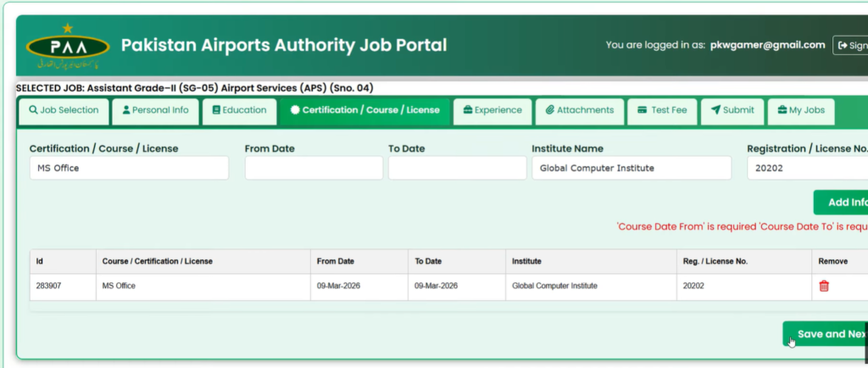
Task: Open the Test Fee tab
Action: (x=662, y=110)
